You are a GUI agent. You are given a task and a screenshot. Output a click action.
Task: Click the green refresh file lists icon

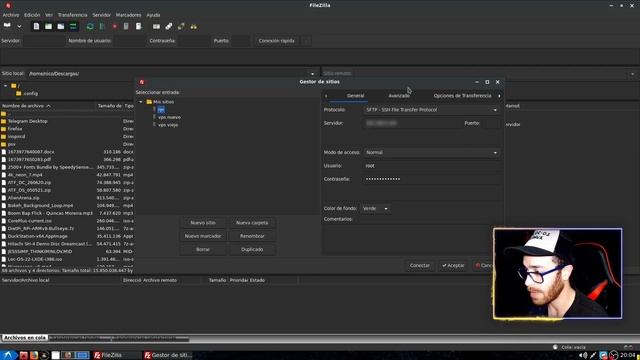(90, 27)
